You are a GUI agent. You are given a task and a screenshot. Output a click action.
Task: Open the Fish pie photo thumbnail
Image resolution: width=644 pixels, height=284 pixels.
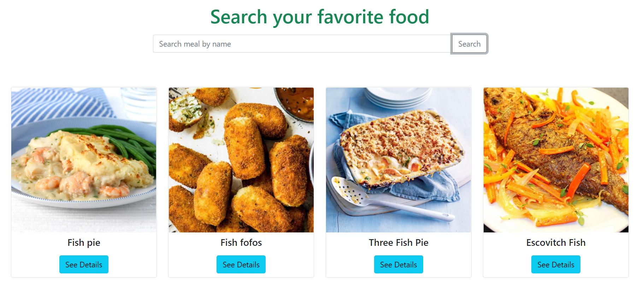(x=84, y=160)
